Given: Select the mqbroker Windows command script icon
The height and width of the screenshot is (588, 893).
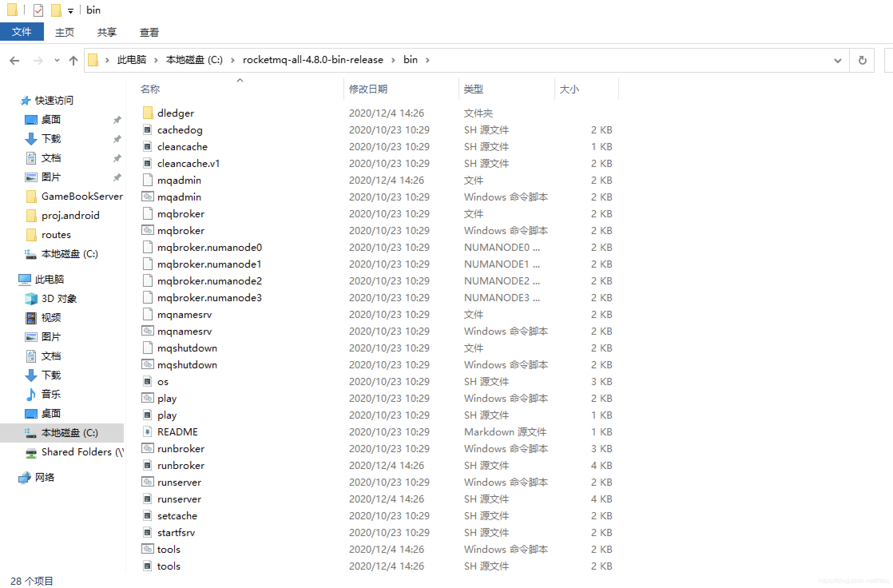Looking at the screenshot, I should click(148, 230).
